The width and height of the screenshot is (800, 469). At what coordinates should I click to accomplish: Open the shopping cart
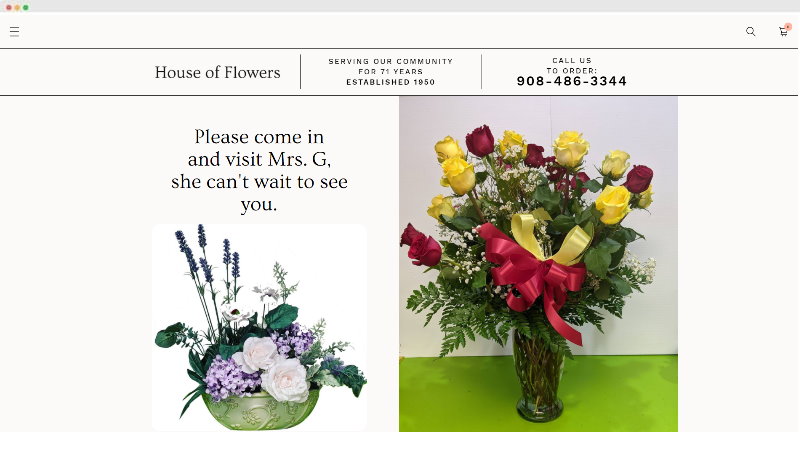783,32
